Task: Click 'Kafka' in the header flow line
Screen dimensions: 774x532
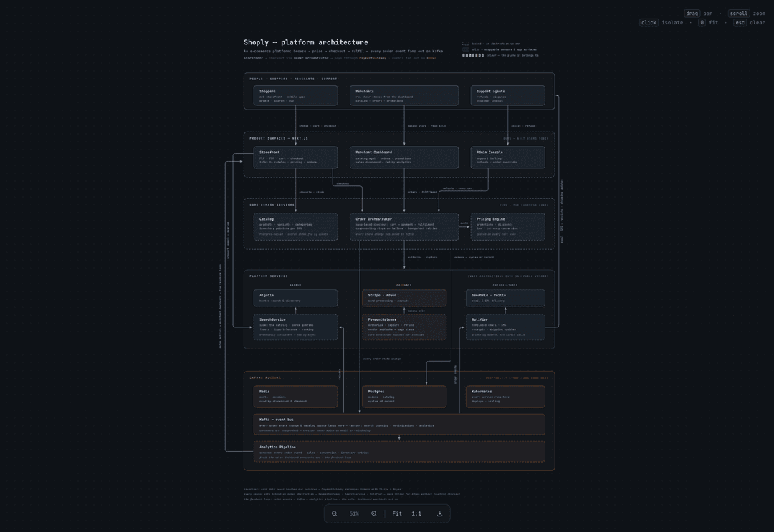Action: point(431,58)
